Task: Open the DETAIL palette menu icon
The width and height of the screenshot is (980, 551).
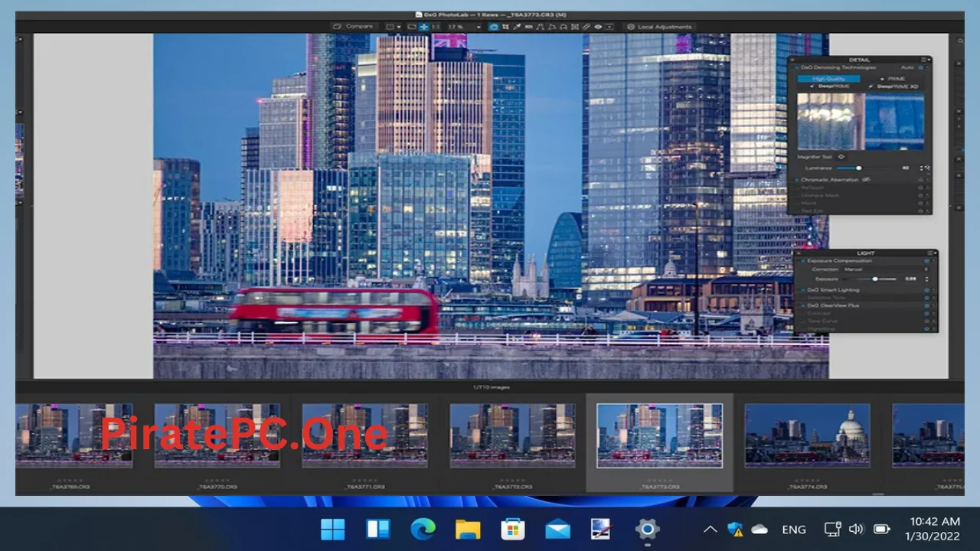Action: [924, 60]
